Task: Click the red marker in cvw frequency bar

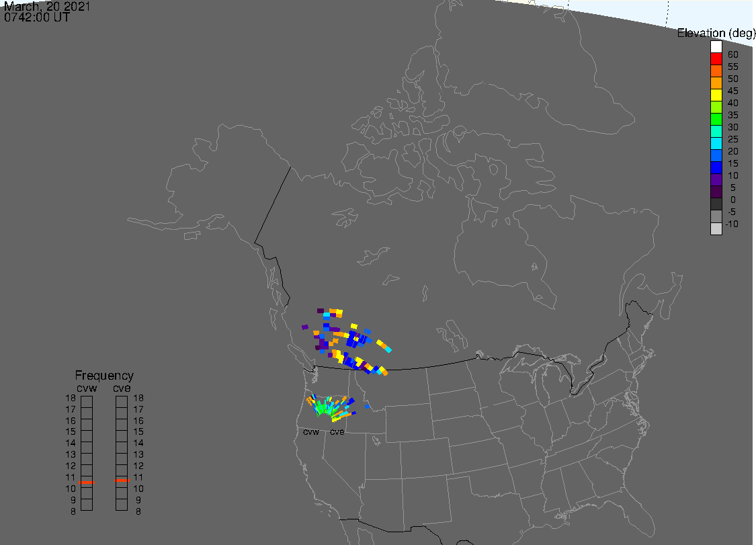Action: (x=87, y=483)
